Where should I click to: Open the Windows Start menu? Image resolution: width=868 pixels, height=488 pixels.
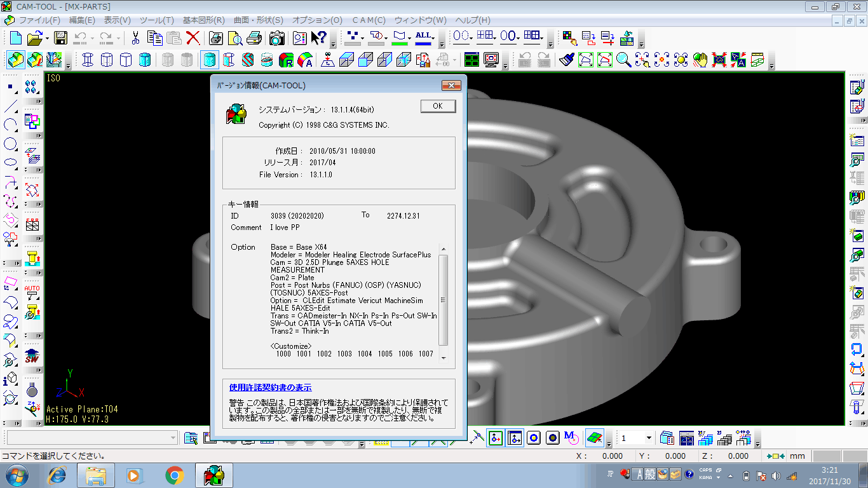tap(16, 475)
